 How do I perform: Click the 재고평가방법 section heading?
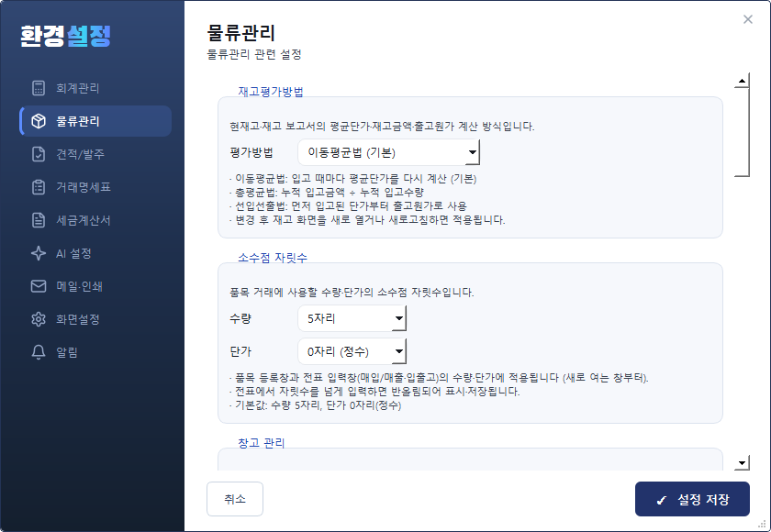click(x=271, y=92)
